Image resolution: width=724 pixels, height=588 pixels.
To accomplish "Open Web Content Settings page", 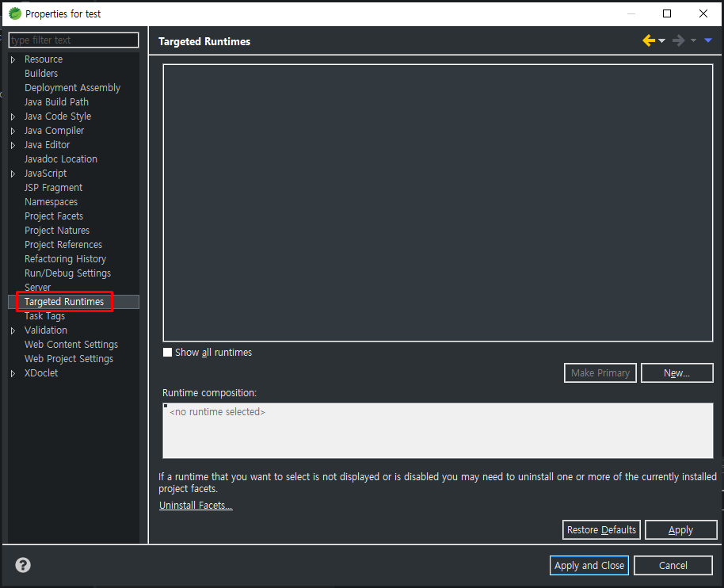I will point(71,345).
